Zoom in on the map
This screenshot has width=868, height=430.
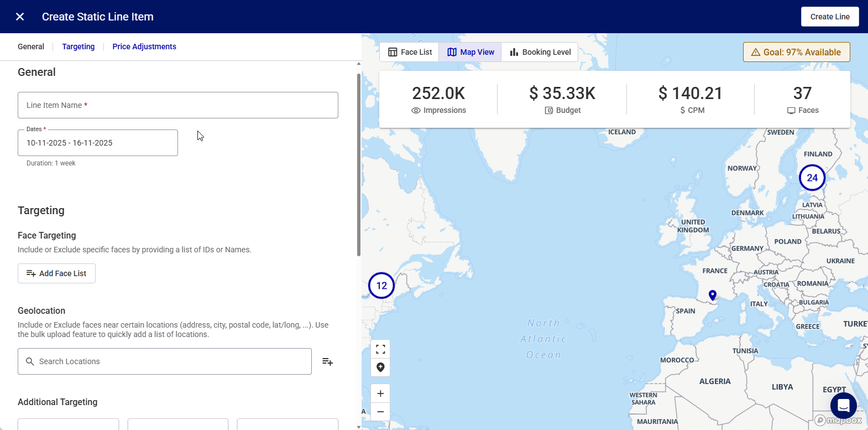380,393
